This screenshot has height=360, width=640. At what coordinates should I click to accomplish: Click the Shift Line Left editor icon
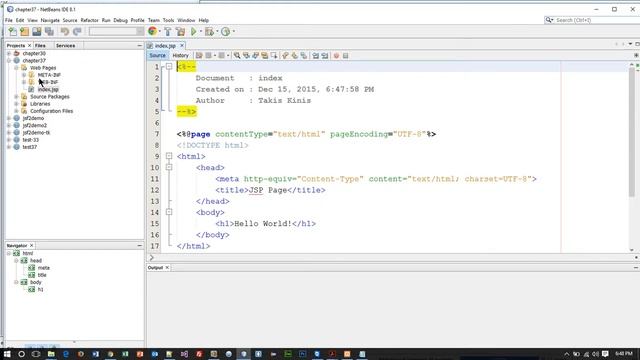(x=316, y=56)
